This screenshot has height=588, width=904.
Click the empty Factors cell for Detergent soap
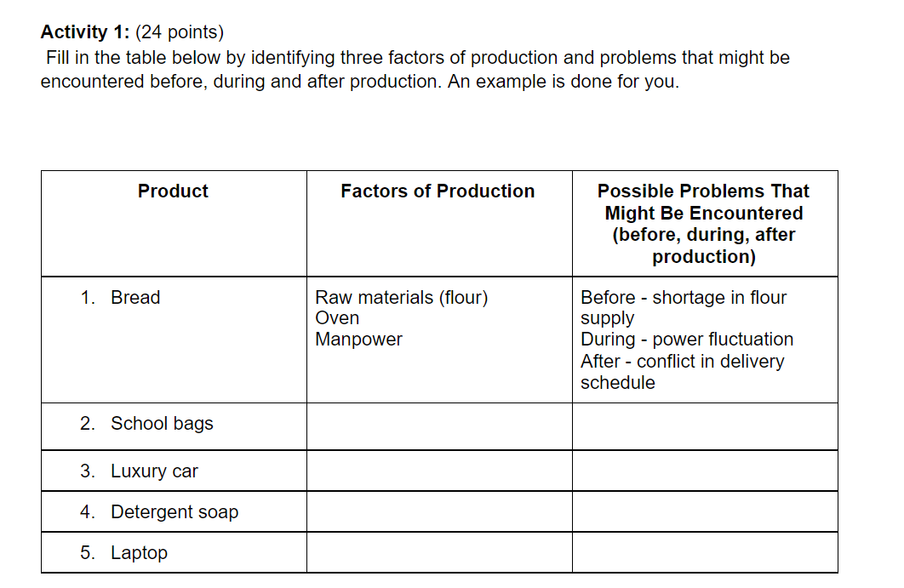click(x=439, y=511)
